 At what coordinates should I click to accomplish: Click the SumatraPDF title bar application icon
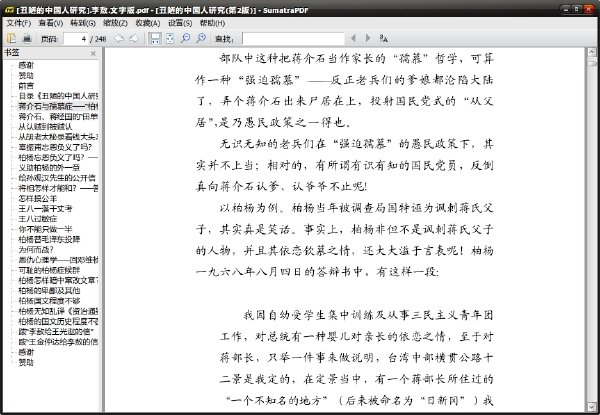[10, 10]
